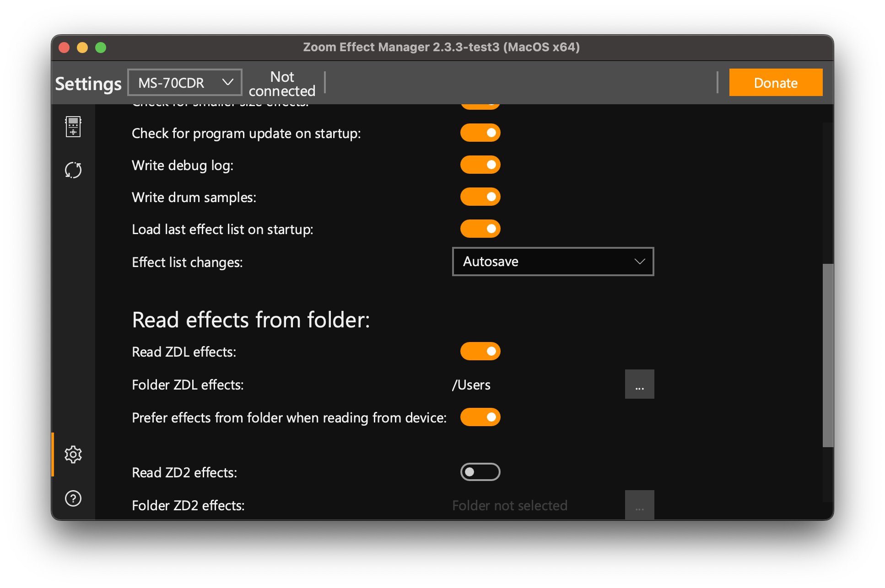Open the Settings gear page in sidebar
The height and width of the screenshot is (588, 885).
point(73,454)
